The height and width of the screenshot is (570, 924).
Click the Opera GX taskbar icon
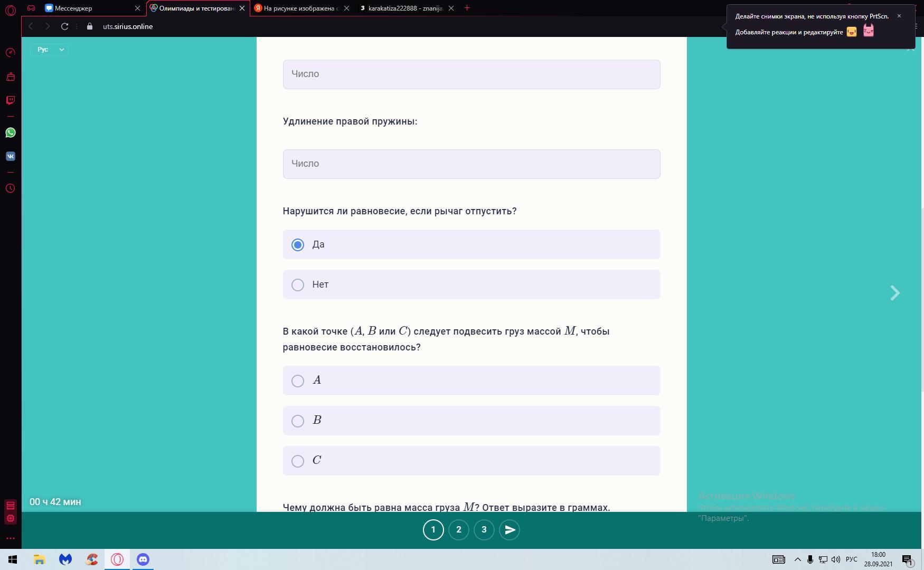tap(117, 559)
